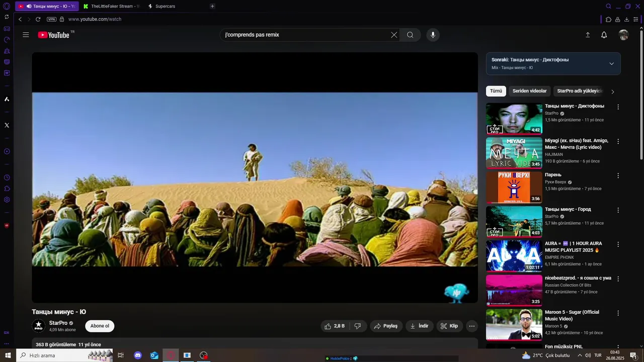The height and width of the screenshot is (362, 644).
Task: Show more filter chips with right arrow
Action: (x=612, y=92)
